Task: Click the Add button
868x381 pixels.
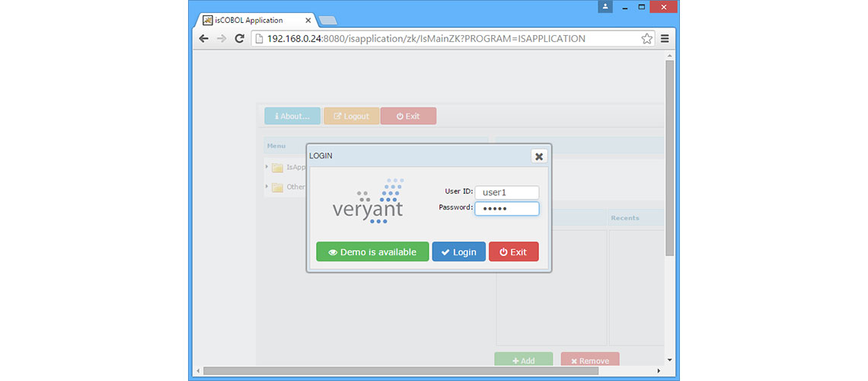Action: click(x=524, y=360)
